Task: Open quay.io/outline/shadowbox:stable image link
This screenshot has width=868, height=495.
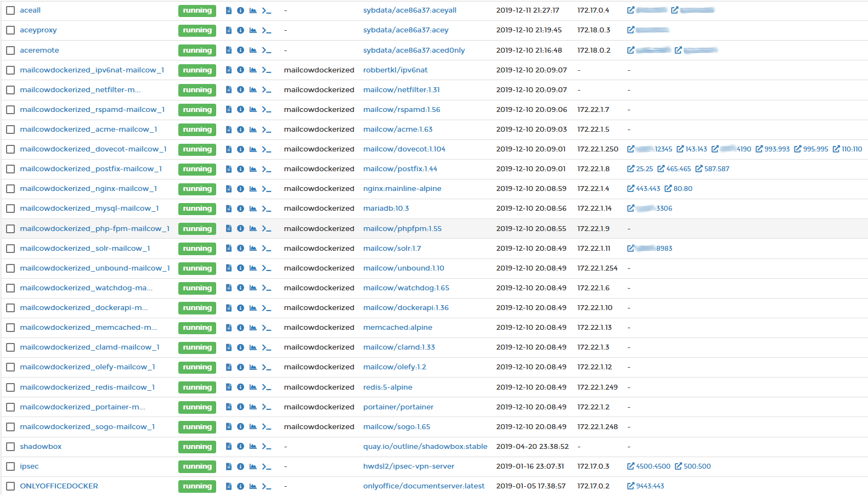Action: click(425, 446)
